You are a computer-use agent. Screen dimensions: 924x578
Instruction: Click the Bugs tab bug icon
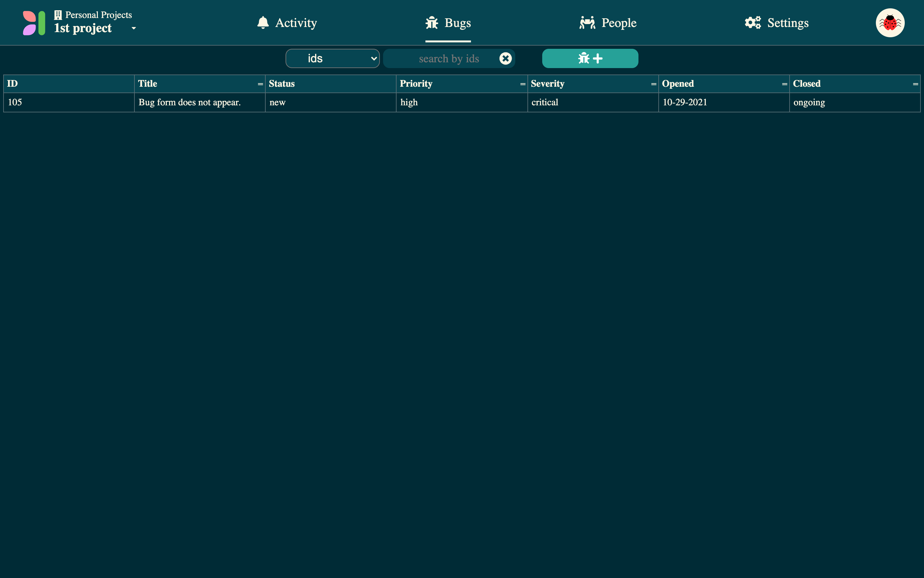pos(432,22)
